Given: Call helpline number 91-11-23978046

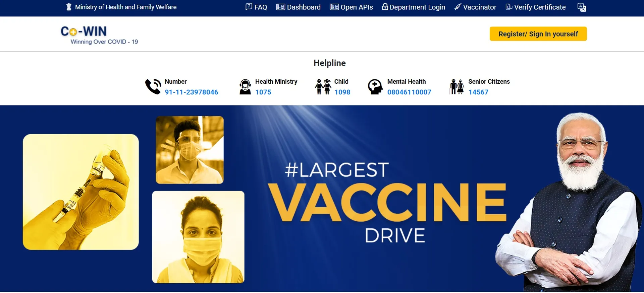Looking at the screenshot, I should click(191, 92).
